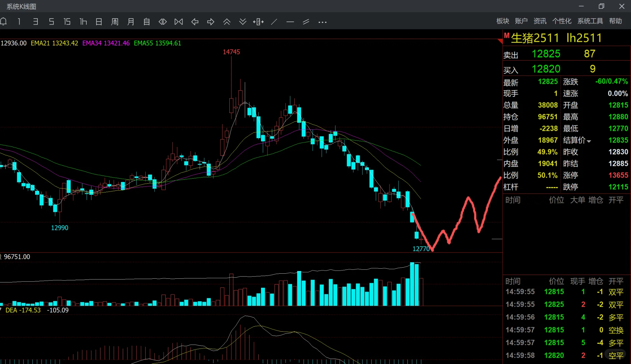Select the daily (日) K-line period
Image resolution: width=631 pixels, height=364 pixels.
[99, 22]
